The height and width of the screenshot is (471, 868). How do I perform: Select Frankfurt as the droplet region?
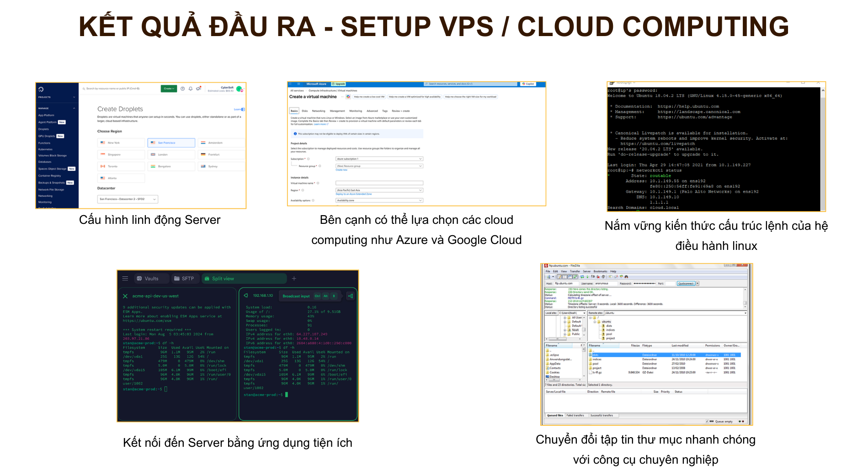coord(222,155)
